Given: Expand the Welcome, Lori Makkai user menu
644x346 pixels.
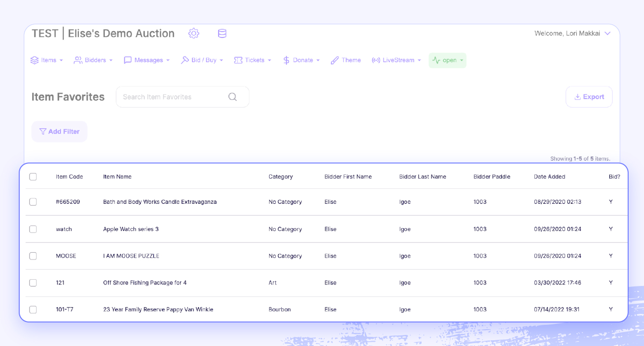Looking at the screenshot, I should 572,33.
